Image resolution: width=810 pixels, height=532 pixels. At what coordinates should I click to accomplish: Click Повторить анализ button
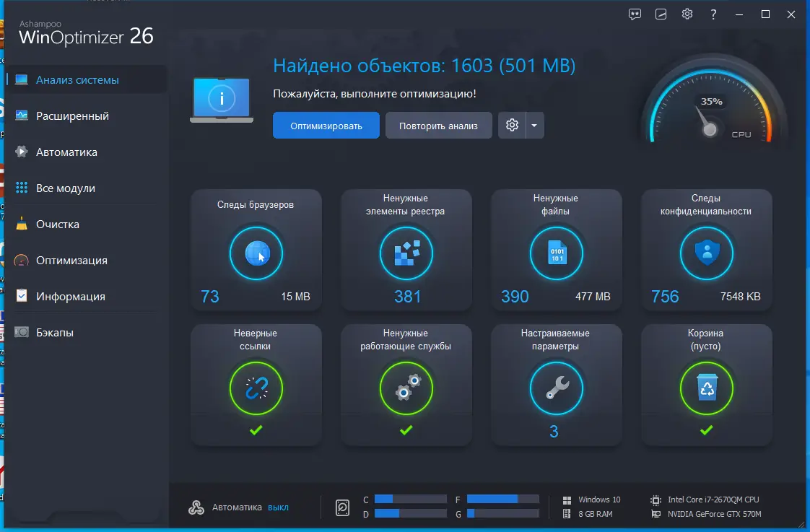coord(439,126)
